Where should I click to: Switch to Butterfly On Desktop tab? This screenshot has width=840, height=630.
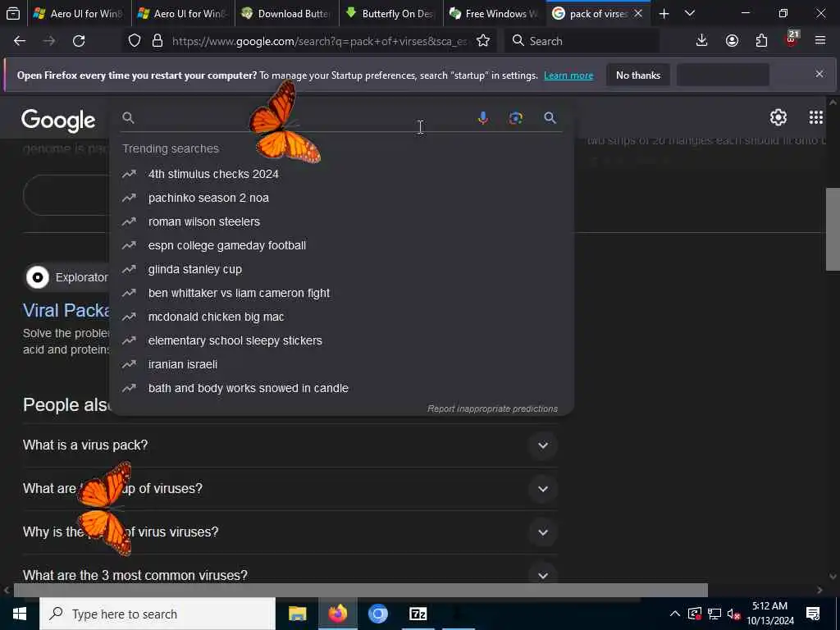tap(391, 13)
